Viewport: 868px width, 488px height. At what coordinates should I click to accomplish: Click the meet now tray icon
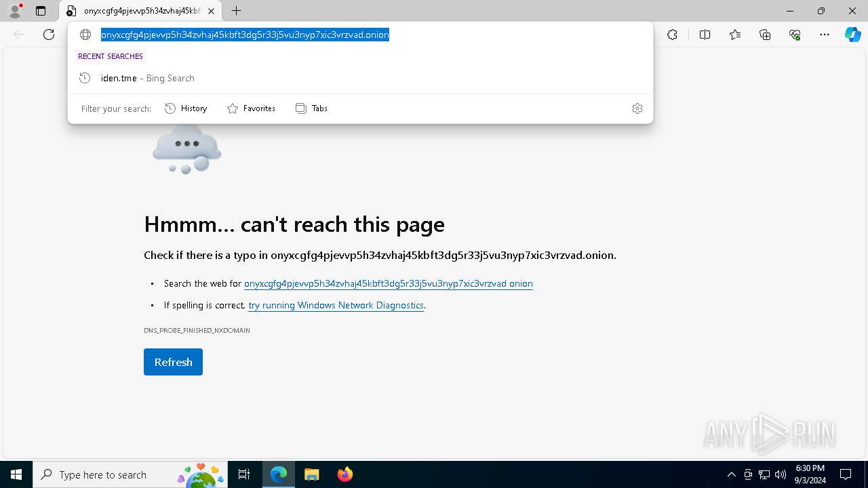pyautogui.click(x=748, y=474)
